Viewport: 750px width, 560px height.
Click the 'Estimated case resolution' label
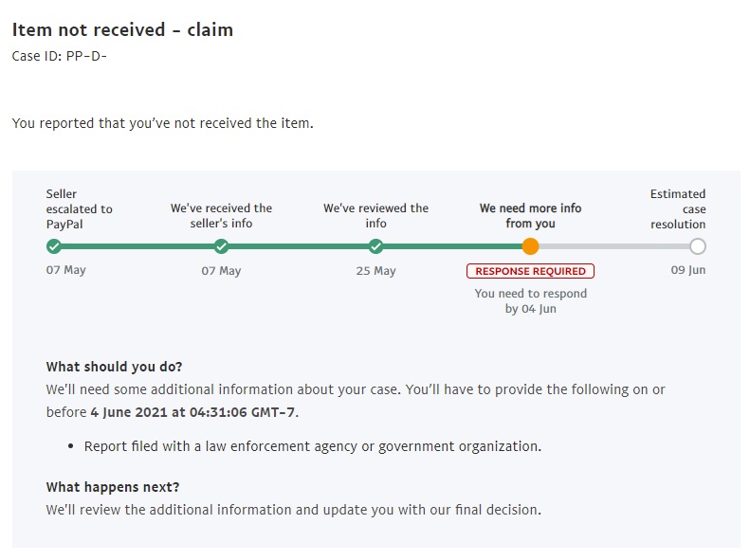click(x=678, y=208)
